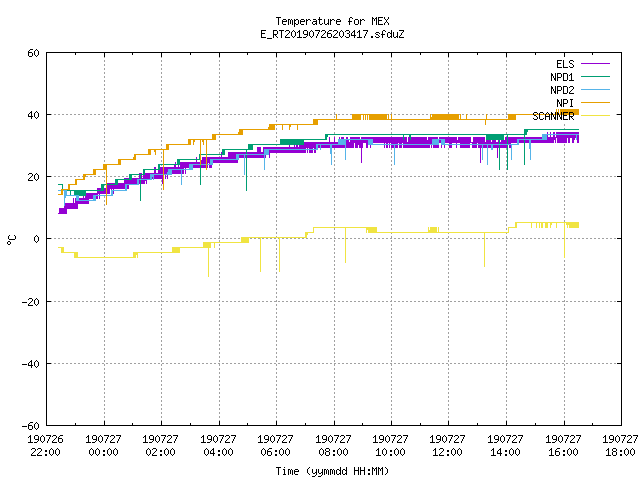This screenshot has width=640, height=480.
Task: Click the ELS legend label
Action: click(565, 64)
